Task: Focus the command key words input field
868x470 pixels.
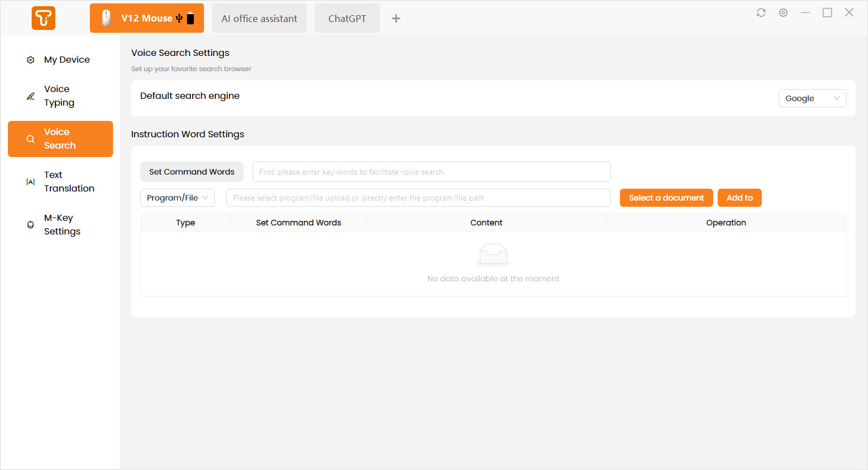Action: click(431, 172)
